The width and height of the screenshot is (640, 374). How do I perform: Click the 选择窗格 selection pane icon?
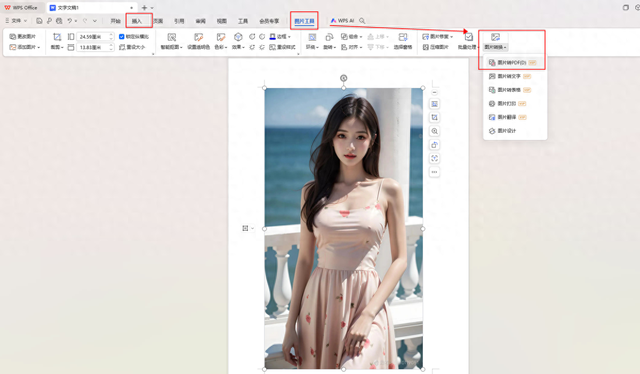click(402, 41)
